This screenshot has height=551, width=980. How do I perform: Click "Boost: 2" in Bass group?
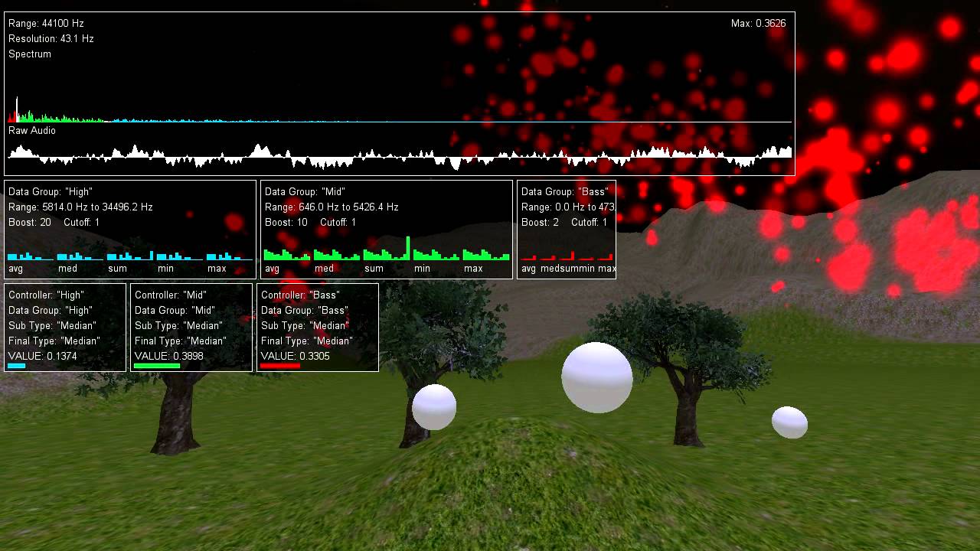(x=540, y=223)
